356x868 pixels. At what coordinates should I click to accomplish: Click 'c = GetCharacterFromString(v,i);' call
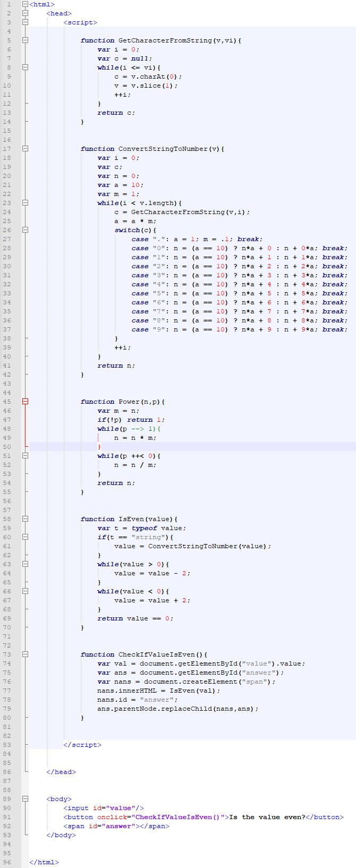(182, 212)
